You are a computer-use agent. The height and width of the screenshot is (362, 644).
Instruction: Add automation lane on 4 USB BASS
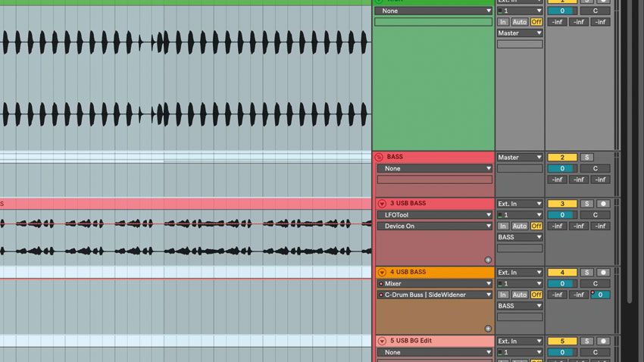coord(488,329)
